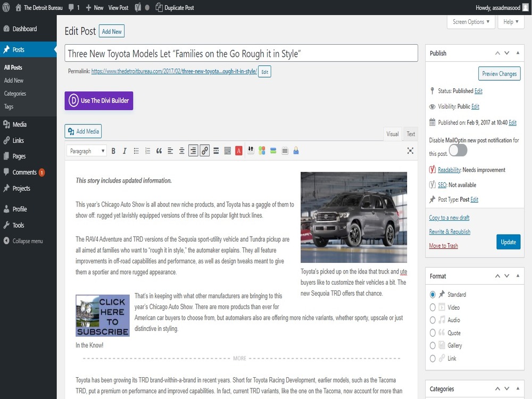Select the Link post format
Viewport: 532px width, 399px height.
point(433,358)
